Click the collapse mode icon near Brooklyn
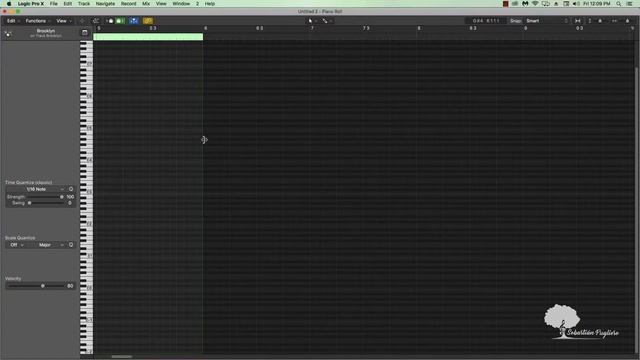 tap(8, 33)
